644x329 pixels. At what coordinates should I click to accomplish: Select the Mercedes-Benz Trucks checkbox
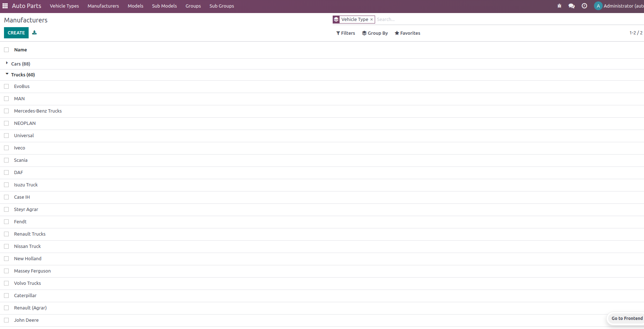(x=7, y=111)
